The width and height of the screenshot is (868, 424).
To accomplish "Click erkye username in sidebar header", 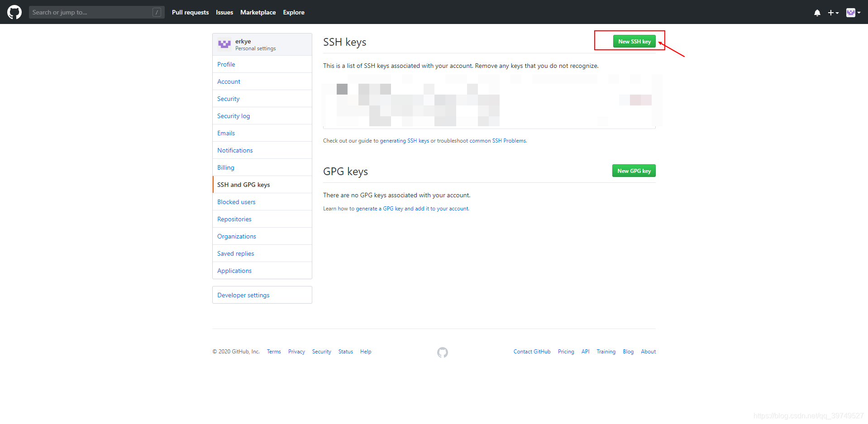I will (243, 41).
